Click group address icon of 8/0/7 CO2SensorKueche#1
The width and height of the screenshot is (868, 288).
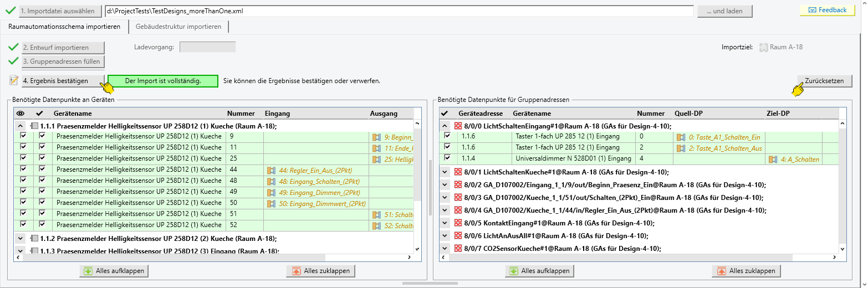click(458, 249)
